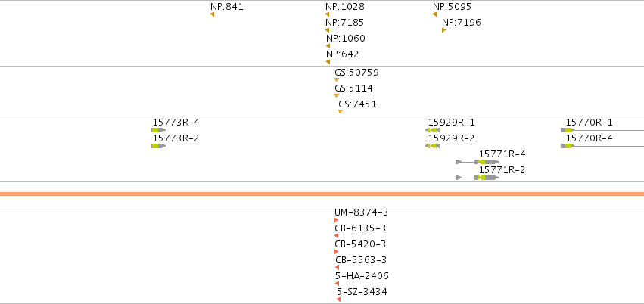Click the 15770R-1 transcript label
This screenshot has height=304, width=644.
tap(590, 123)
